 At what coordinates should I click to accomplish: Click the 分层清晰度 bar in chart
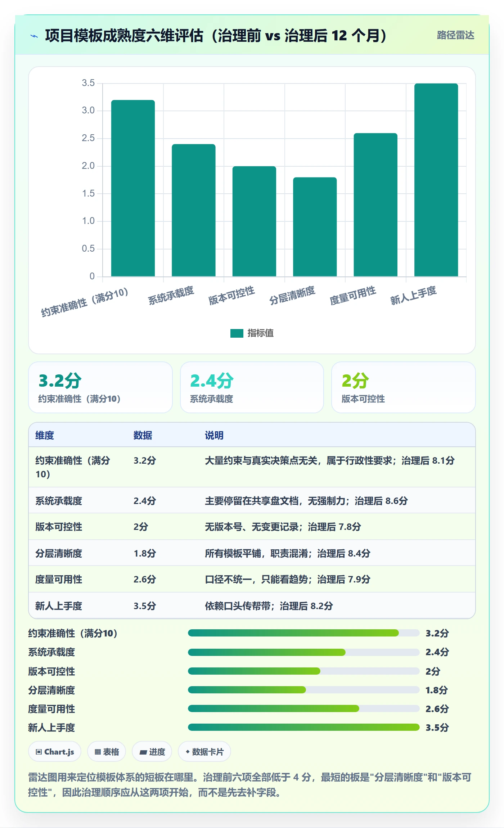(315, 227)
